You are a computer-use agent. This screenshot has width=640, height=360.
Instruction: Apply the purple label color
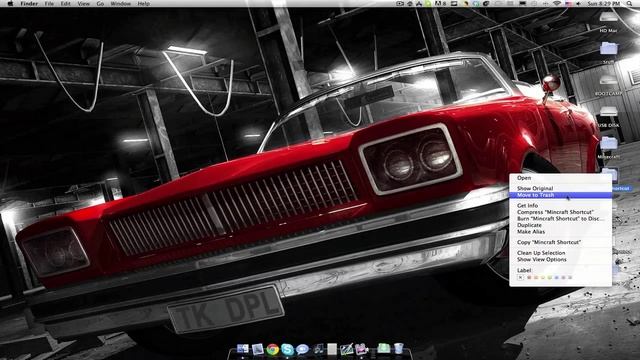pyautogui.click(x=563, y=278)
